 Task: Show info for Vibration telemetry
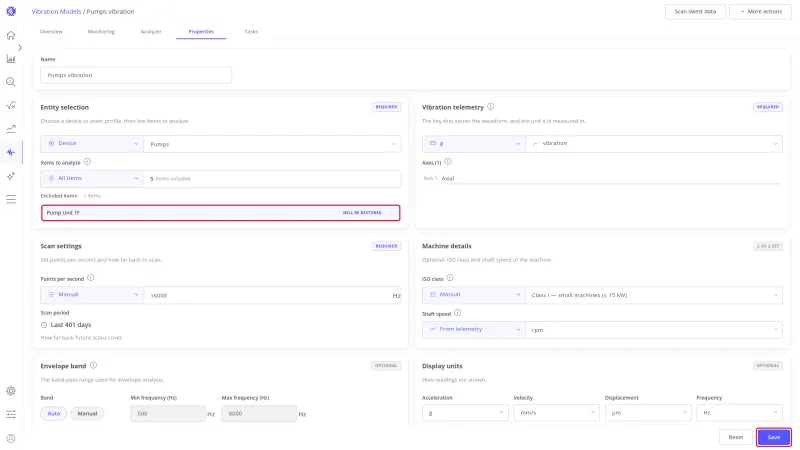[490, 107]
